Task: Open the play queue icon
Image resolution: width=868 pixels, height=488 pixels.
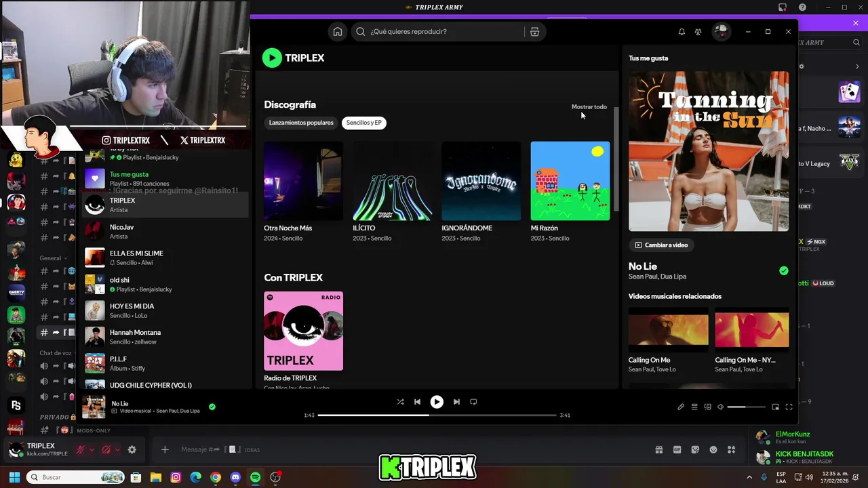Action: (x=694, y=407)
